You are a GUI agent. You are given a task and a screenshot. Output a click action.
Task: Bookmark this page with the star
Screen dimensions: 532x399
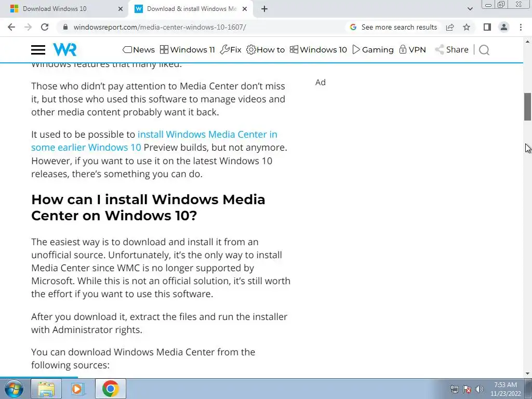[467, 27]
